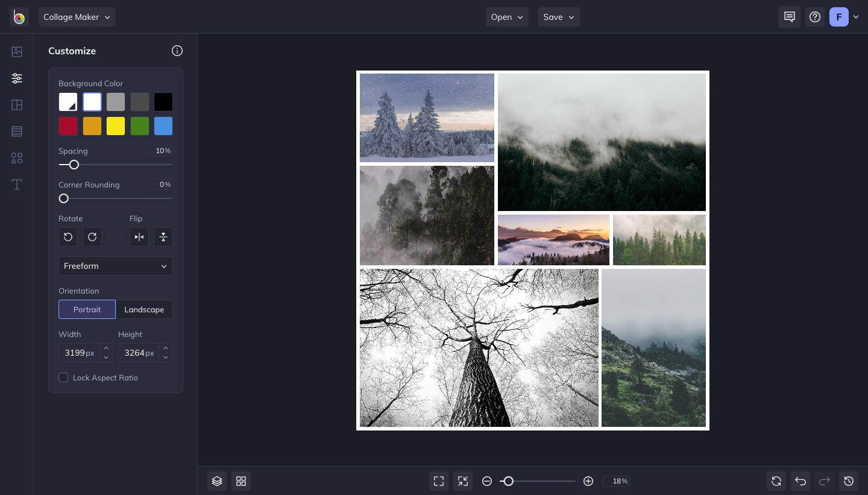Expand the Save dropdown menu

(x=558, y=17)
